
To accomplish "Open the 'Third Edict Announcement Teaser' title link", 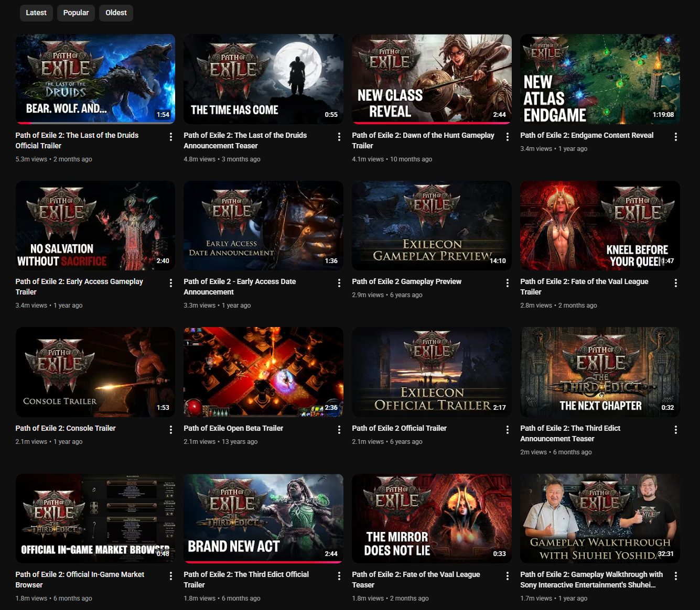I will 570,433.
